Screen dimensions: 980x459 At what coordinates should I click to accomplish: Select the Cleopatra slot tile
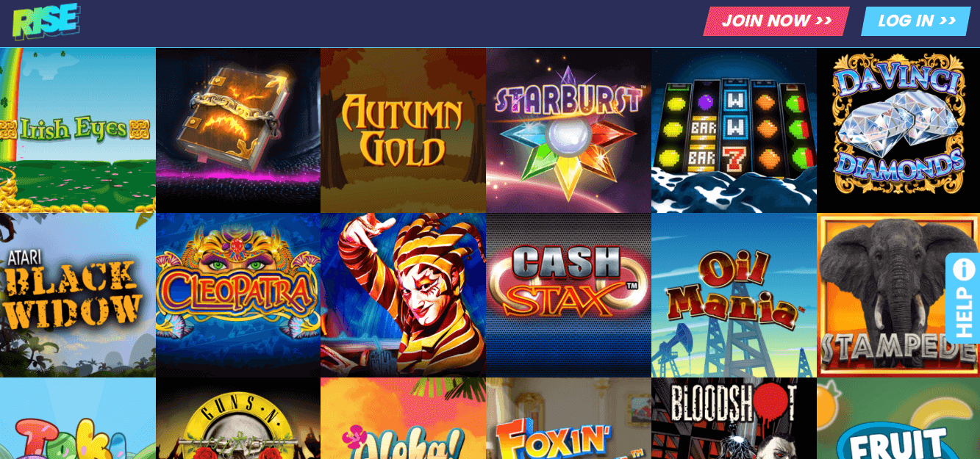(x=238, y=295)
